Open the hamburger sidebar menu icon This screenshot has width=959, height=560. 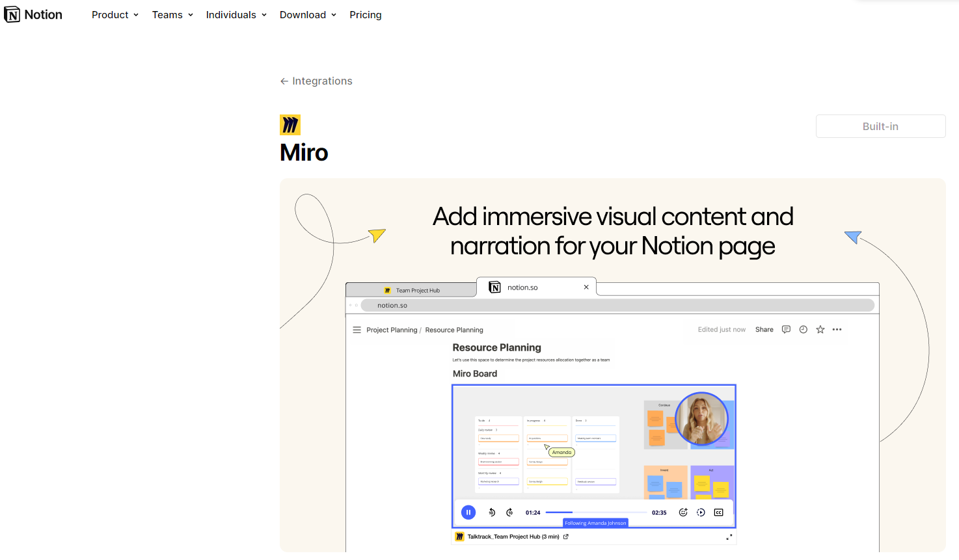pos(357,330)
